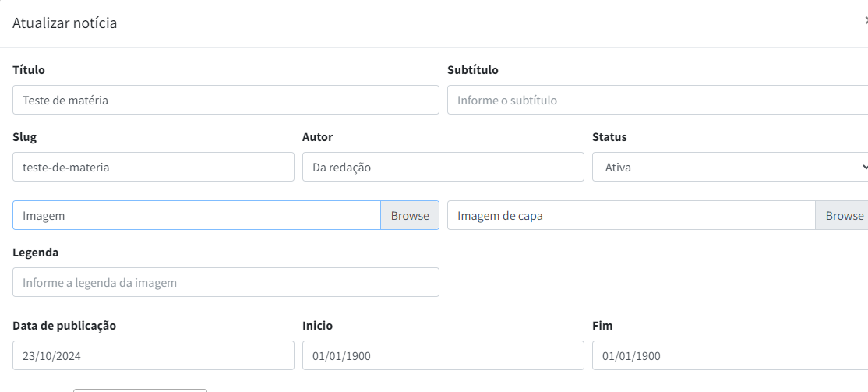868x392 pixels.
Task: Click the Autor field showing 'Da redação'
Action: 443,167
